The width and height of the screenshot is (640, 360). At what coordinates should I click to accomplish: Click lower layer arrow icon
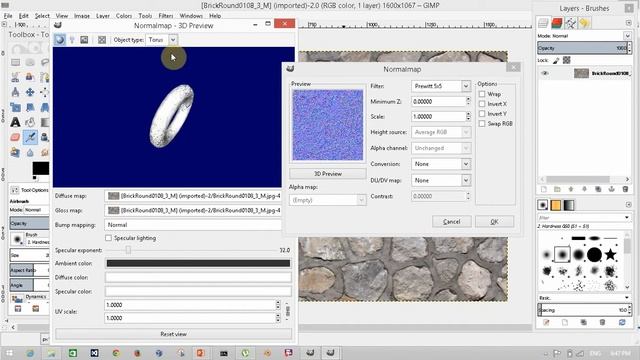tap(584, 189)
